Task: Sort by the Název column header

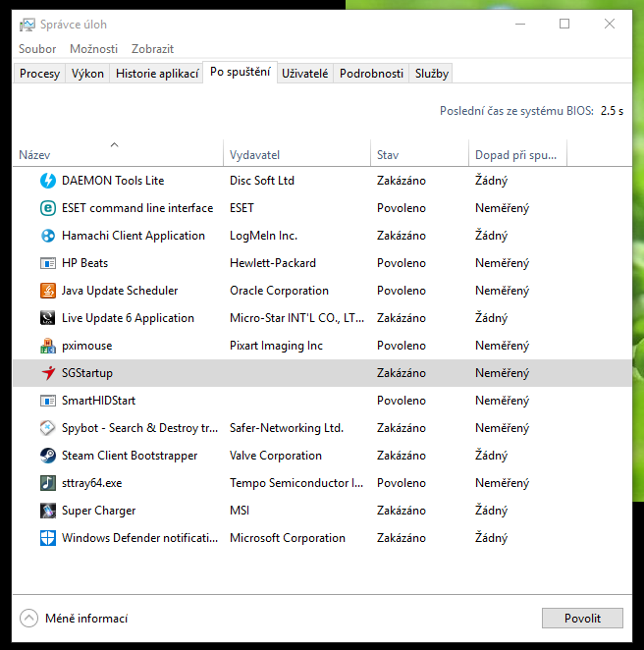Action: pyautogui.click(x=118, y=154)
